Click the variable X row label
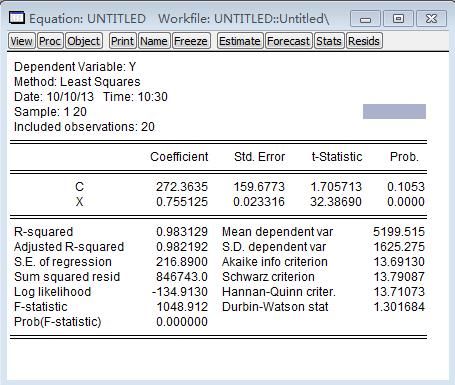Screen dimensions: 455x385 79,202
